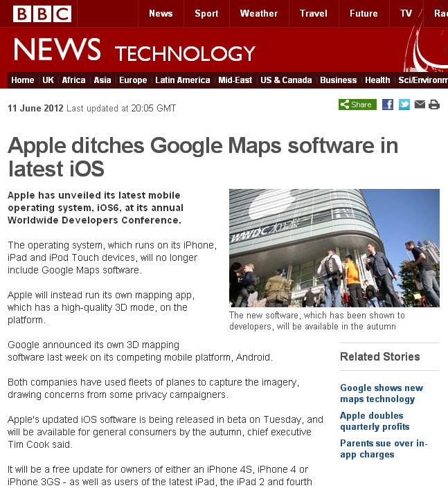Image resolution: width=448 pixels, height=490 pixels.
Task: Go to Africa section tab
Action: 73,80
